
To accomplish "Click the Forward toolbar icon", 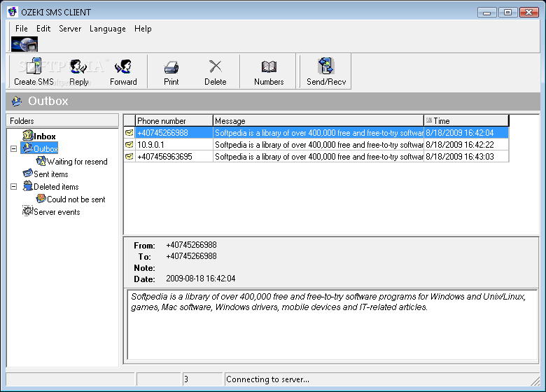I will [x=123, y=66].
